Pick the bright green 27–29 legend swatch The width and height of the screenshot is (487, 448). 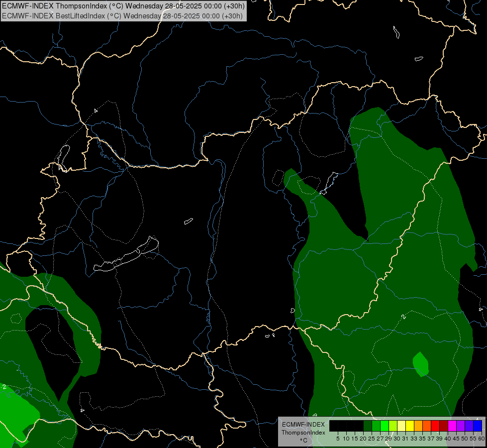385,426
